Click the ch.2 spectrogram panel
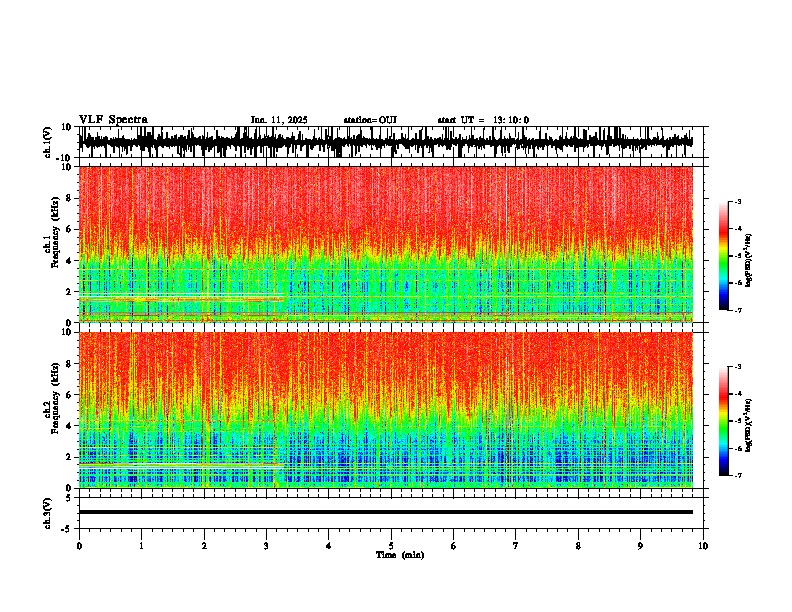 pos(386,410)
